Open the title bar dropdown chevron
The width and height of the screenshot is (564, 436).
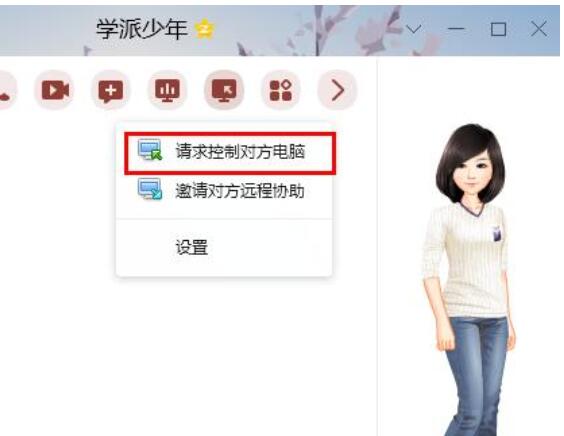click(x=413, y=28)
